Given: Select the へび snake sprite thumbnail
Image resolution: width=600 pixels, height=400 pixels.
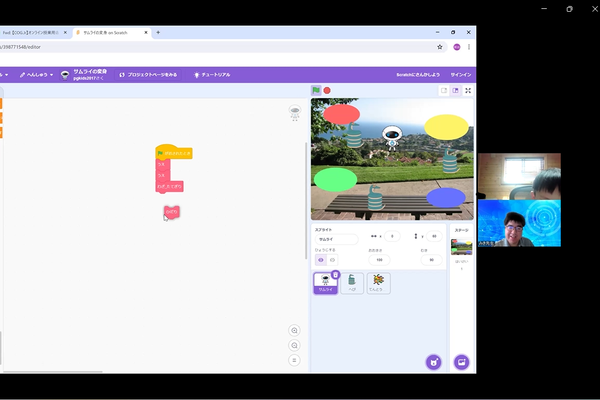Looking at the screenshot, I should click(352, 283).
